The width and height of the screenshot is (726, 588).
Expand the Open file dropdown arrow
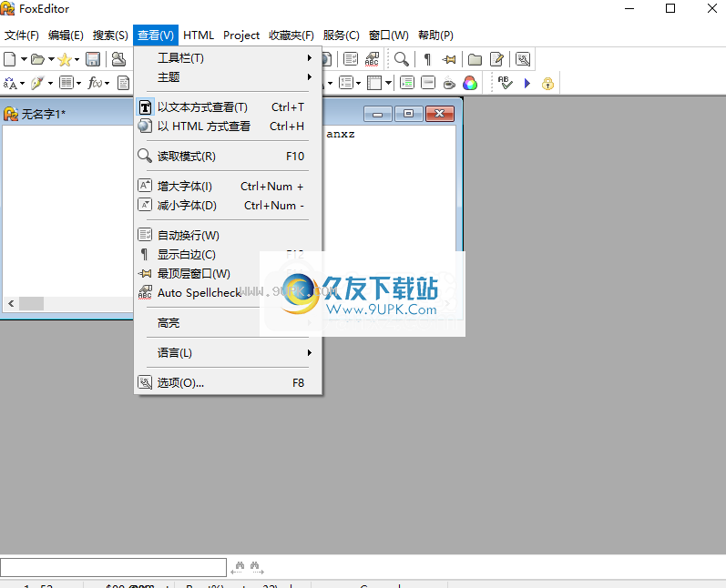point(51,59)
